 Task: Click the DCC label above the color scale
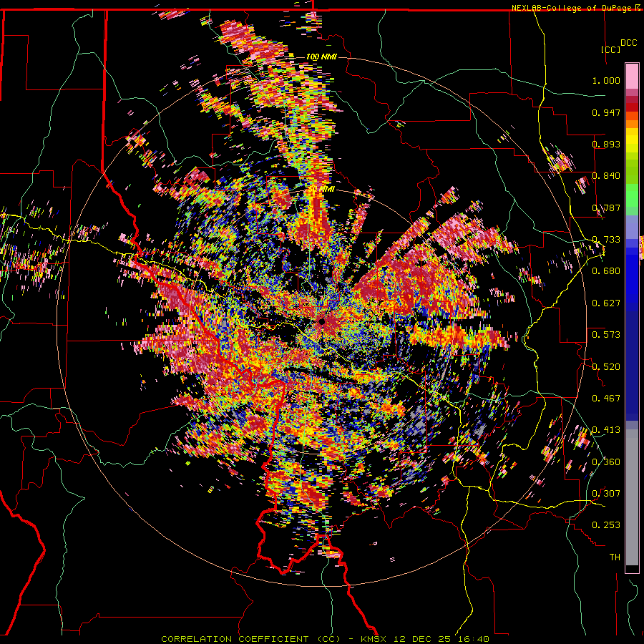tap(629, 43)
